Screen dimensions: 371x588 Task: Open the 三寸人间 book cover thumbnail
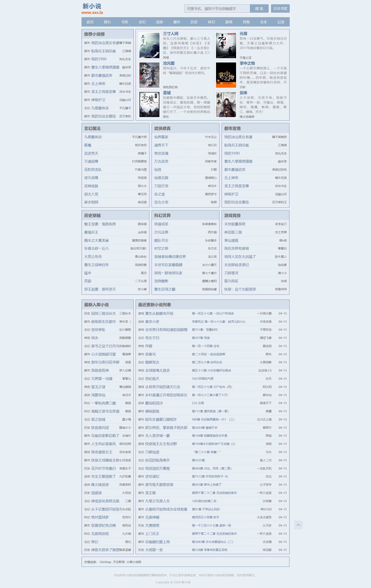[149, 45]
